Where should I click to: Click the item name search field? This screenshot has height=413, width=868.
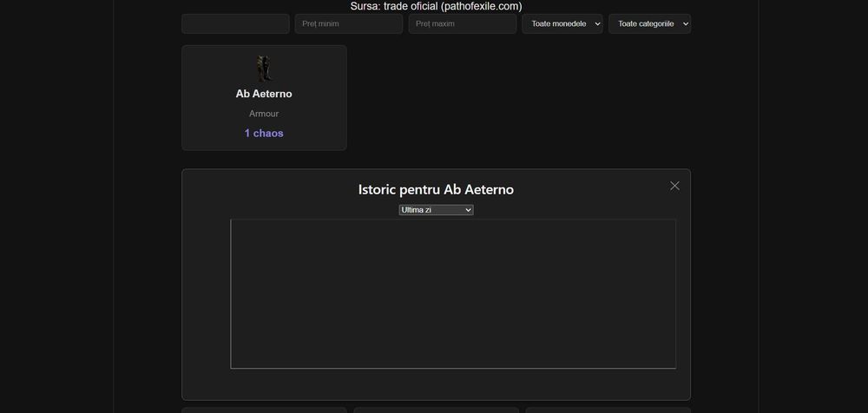(235, 23)
